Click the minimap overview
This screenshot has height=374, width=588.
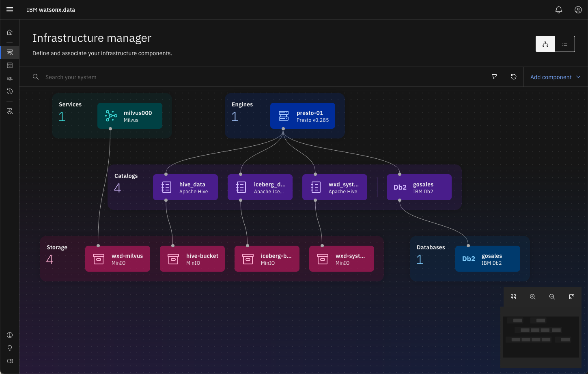[541, 337]
